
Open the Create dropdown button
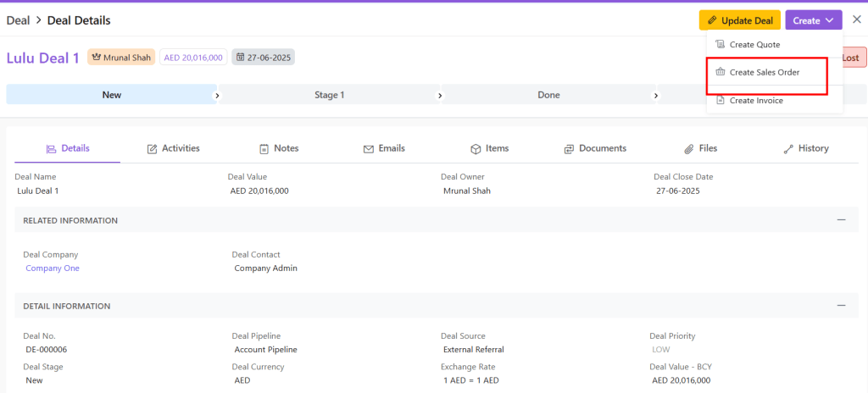(x=813, y=20)
